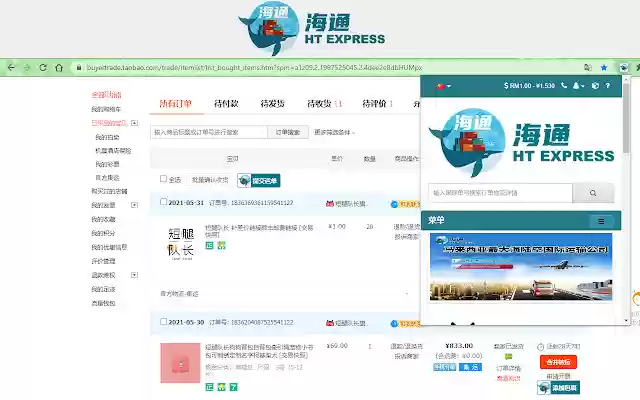The image size is (640, 400).
Task: Click the padlock icon in the address bar
Action: [x=79, y=67]
